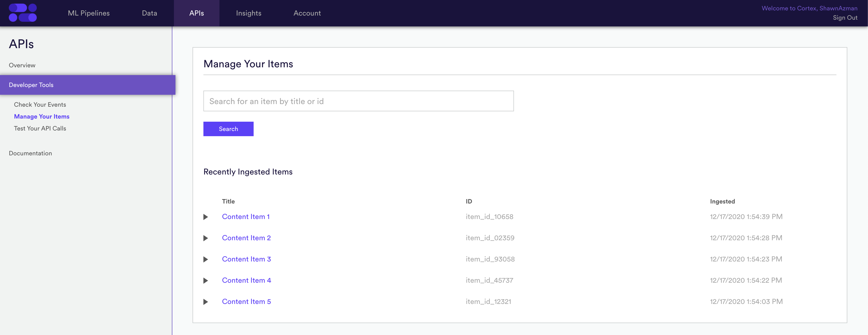Image resolution: width=868 pixels, height=335 pixels.
Task: Open the Content Item 3 link
Action: point(246,259)
